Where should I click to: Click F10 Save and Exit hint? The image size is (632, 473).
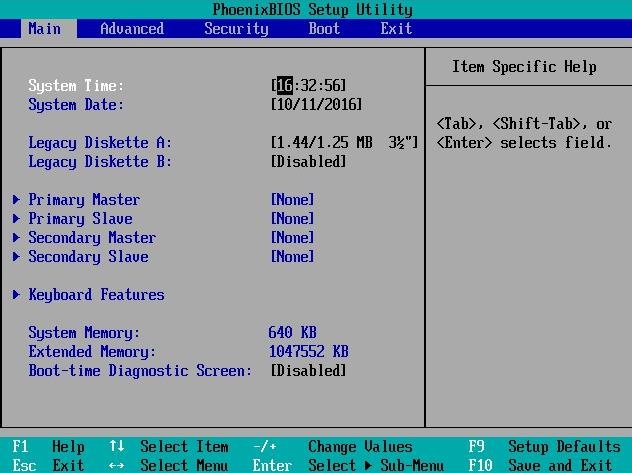point(540,465)
